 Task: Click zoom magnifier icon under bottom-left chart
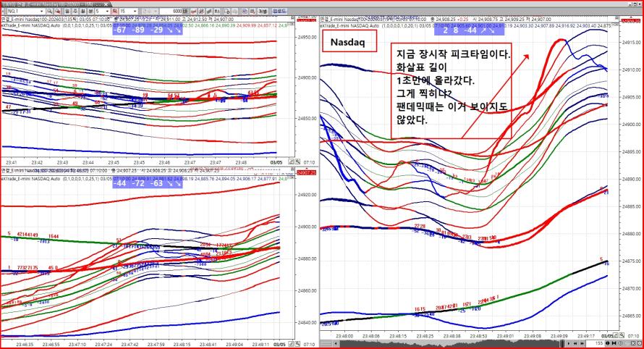pos(297,343)
